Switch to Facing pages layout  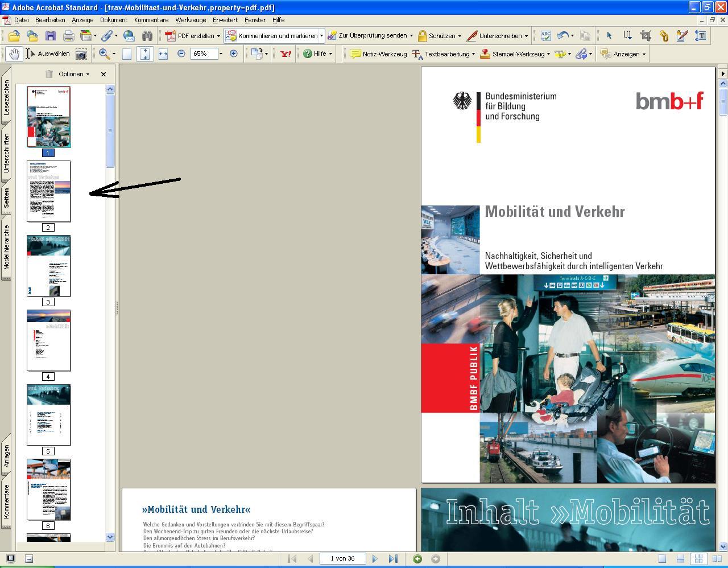716,559
